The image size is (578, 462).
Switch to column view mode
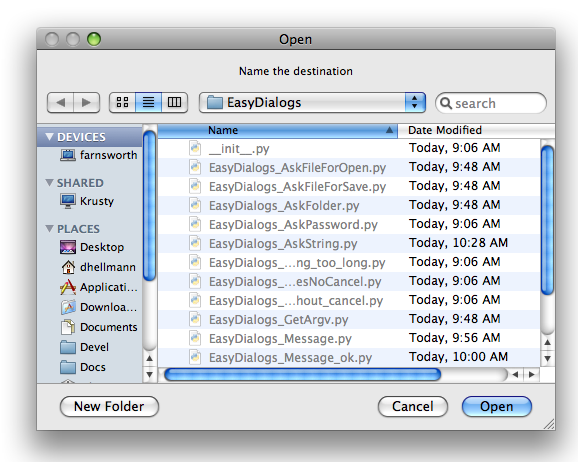[x=175, y=102]
